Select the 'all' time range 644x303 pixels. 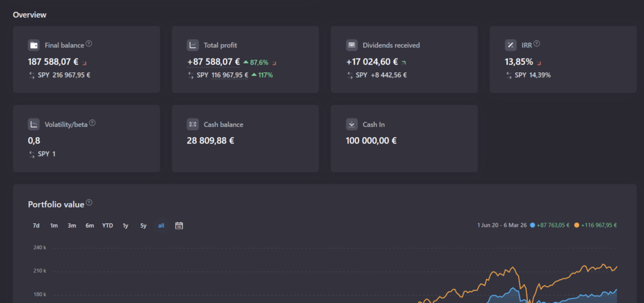click(161, 226)
